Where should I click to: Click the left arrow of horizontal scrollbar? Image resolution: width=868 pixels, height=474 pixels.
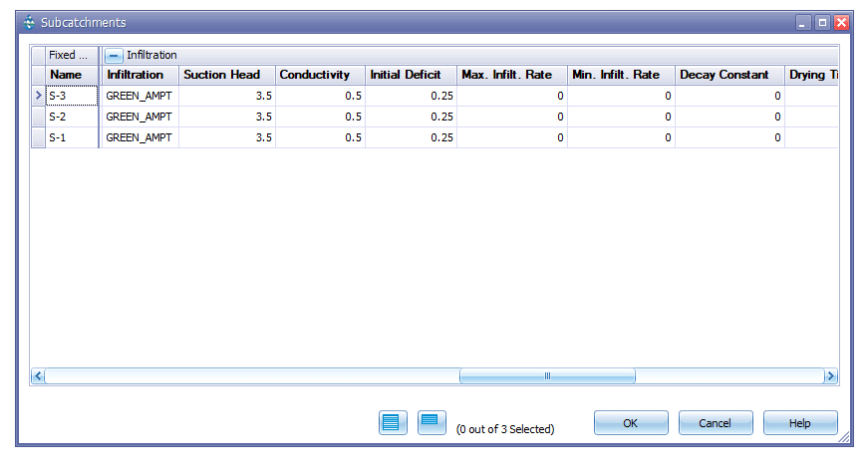[x=39, y=376]
